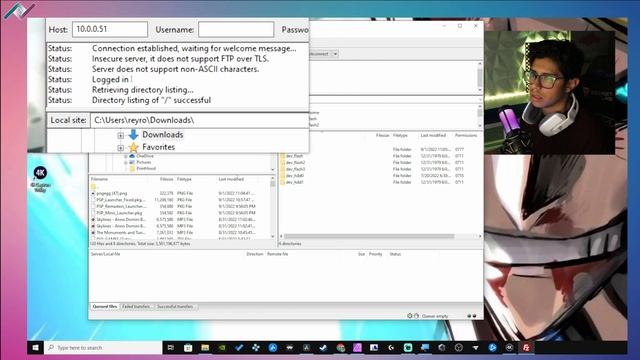Expand the OneDrive tree node
The width and height of the screenshot is (640, 360).
pos(126,156)
